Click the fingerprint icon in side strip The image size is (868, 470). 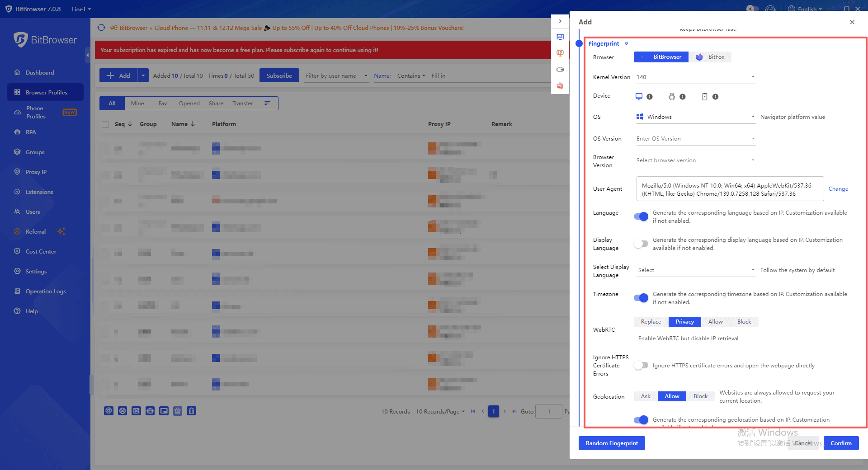click(560, 86)
